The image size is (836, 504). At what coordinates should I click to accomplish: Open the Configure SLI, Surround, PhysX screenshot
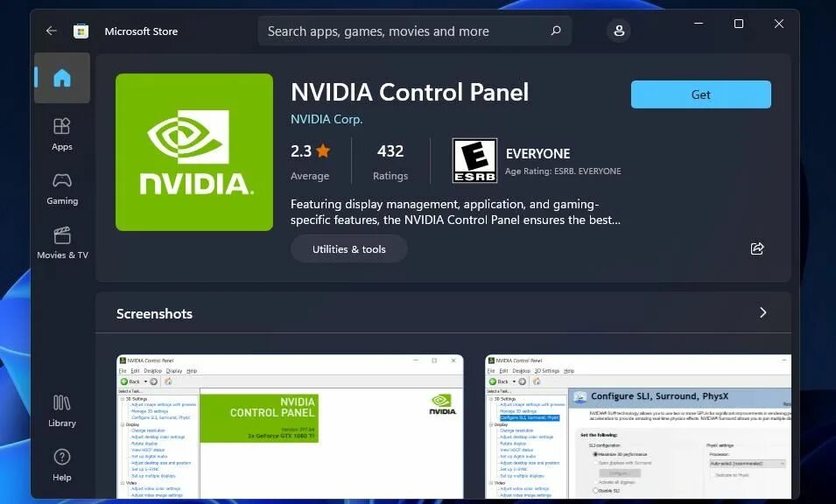coord(638,426)
